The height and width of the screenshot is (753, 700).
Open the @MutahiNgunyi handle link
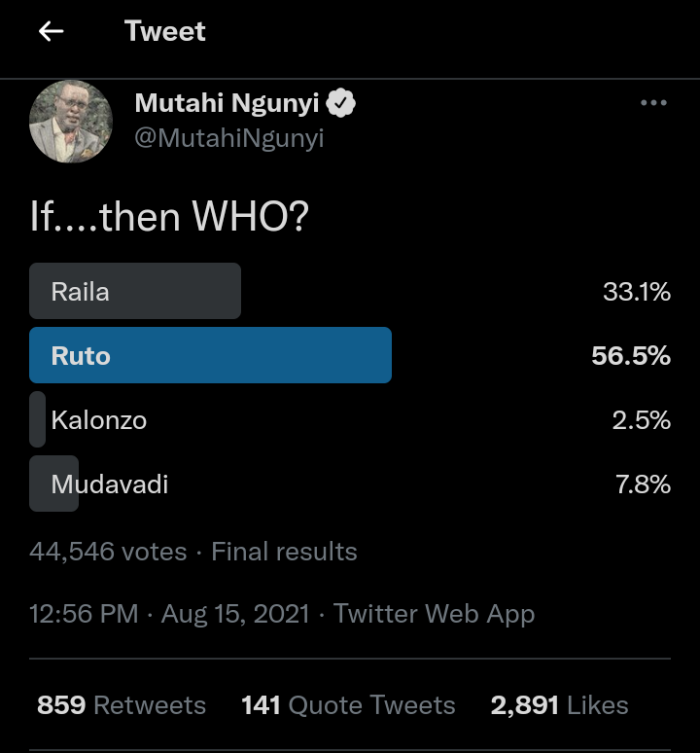pyautogui.click(x=228, y=138)
